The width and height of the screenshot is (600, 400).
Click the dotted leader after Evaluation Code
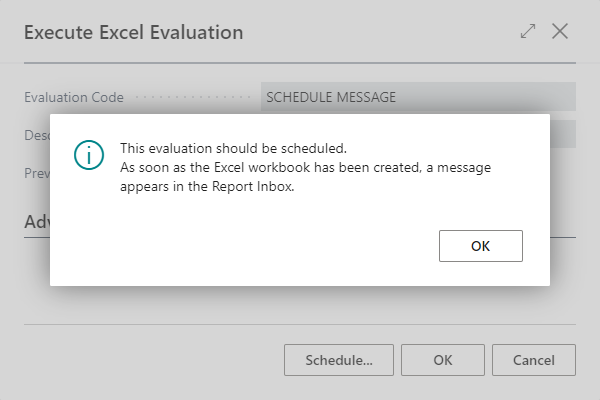click(x=192, y=98)
